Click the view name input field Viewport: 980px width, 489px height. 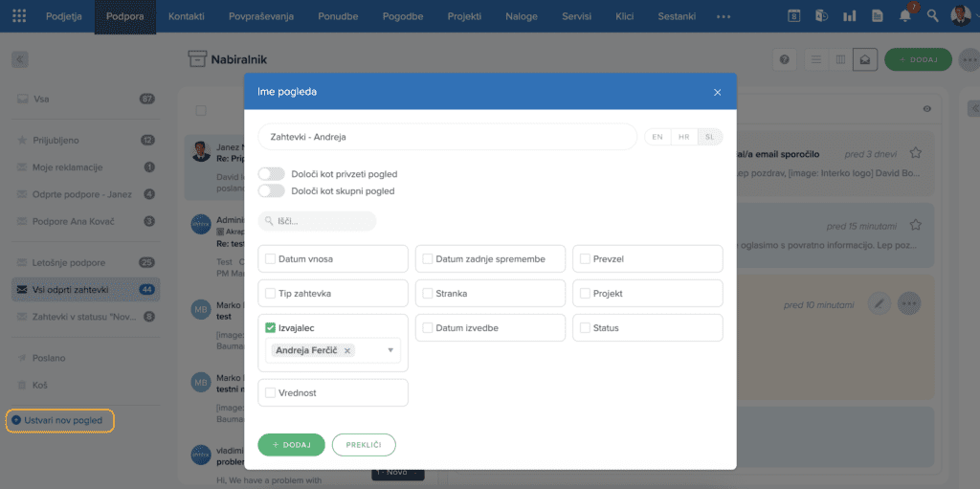[x=446, y=137]
